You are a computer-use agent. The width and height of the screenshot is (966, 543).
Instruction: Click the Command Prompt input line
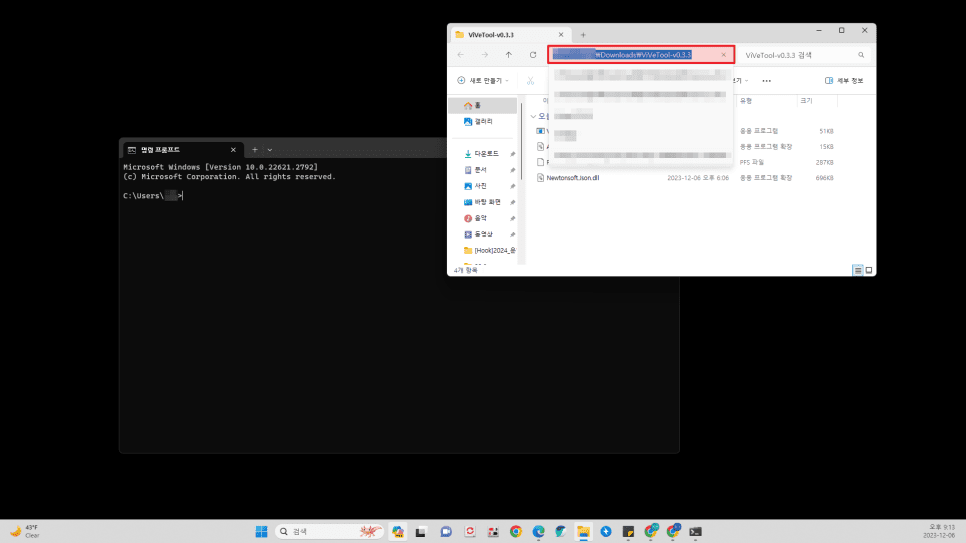coord(153,195)
